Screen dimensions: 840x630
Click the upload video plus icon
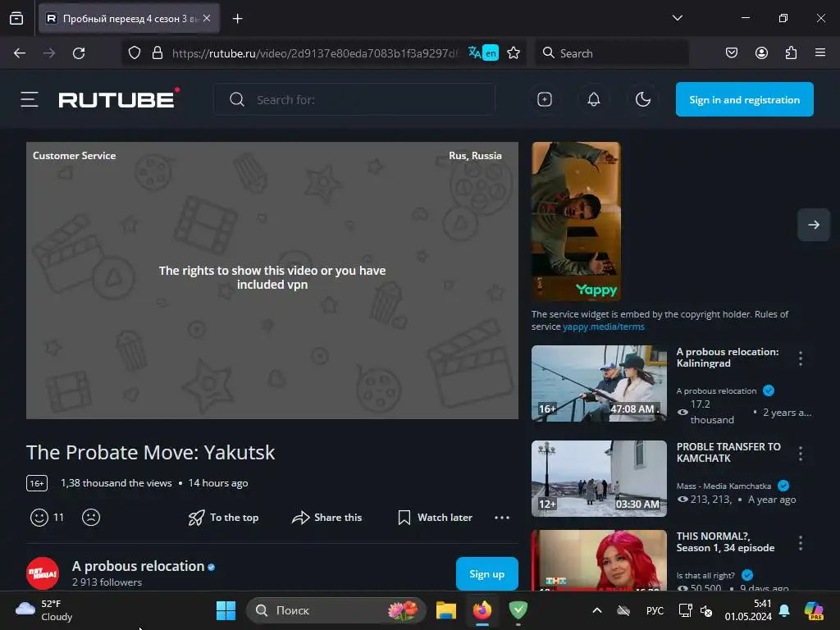tap(545, 99)
